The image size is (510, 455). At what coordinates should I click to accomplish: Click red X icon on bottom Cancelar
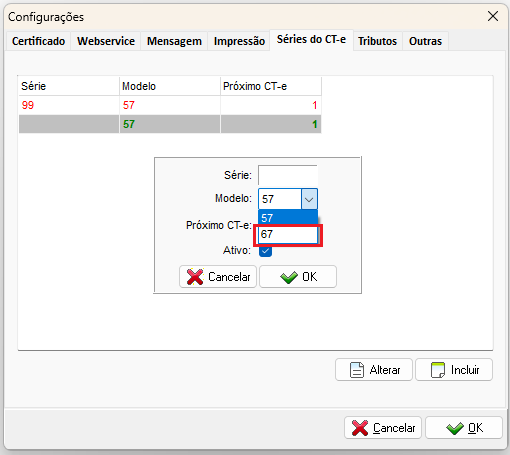(x=360, y=428)
